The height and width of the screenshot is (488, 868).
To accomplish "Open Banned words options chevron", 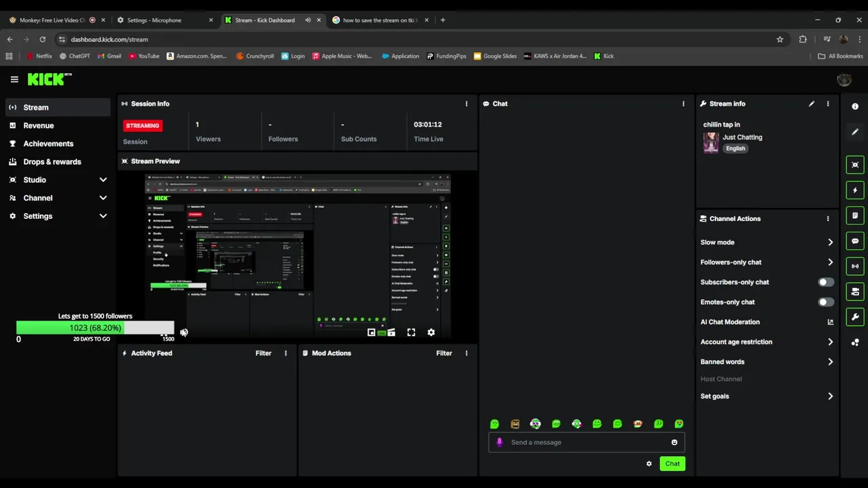I will click(x=830, y=362).
